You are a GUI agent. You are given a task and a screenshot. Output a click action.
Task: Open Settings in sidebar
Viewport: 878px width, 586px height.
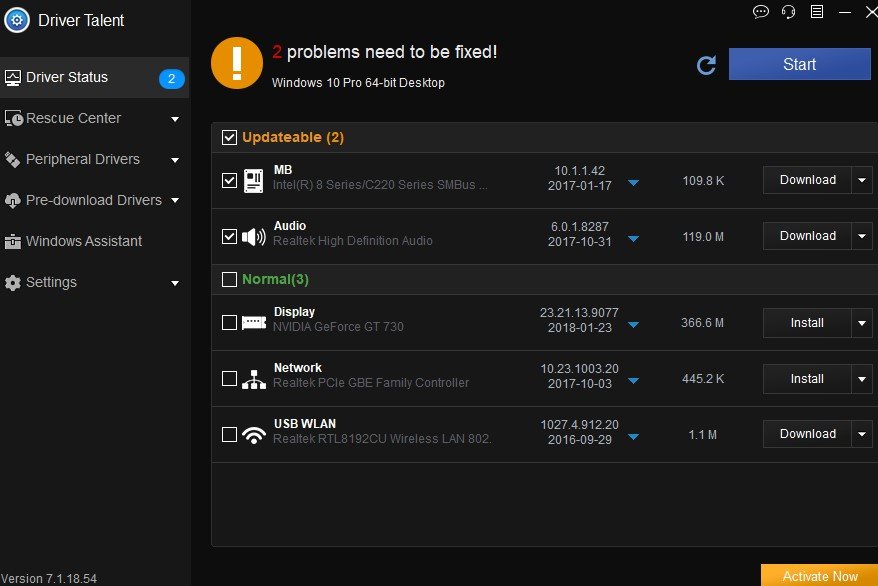(94, 283)
